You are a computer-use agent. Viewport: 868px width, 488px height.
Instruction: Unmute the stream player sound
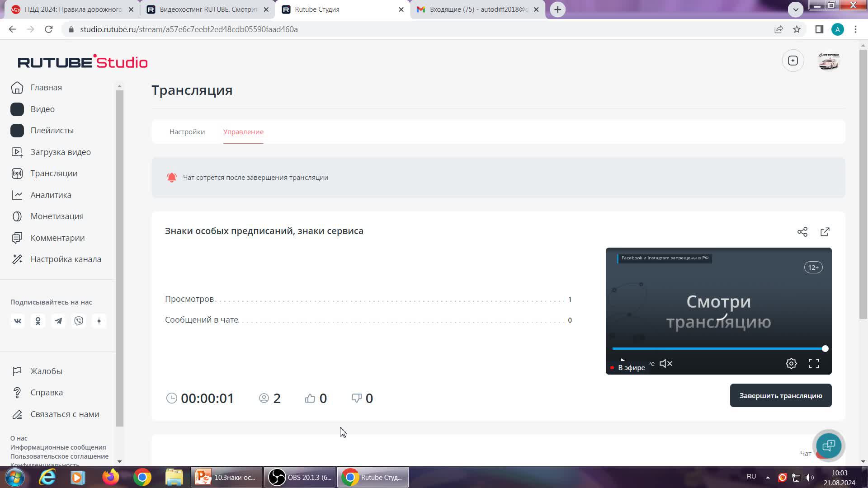[666, 363]
